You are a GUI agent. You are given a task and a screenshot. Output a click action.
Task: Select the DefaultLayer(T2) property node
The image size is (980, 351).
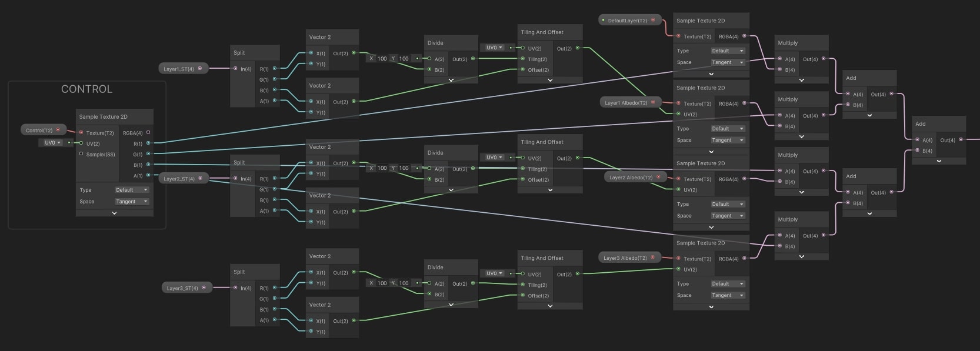pyautogui.click(x=627, y=20)
